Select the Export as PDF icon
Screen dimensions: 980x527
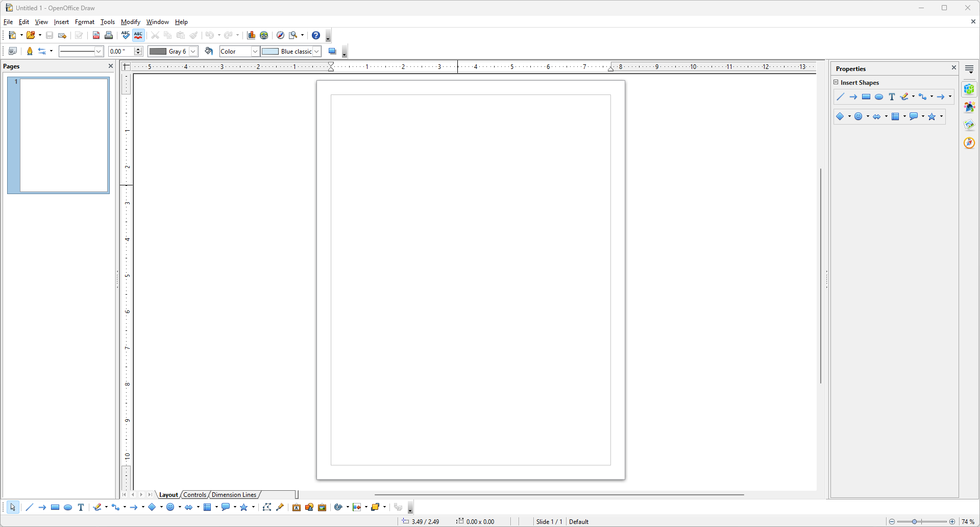[96, 35]
